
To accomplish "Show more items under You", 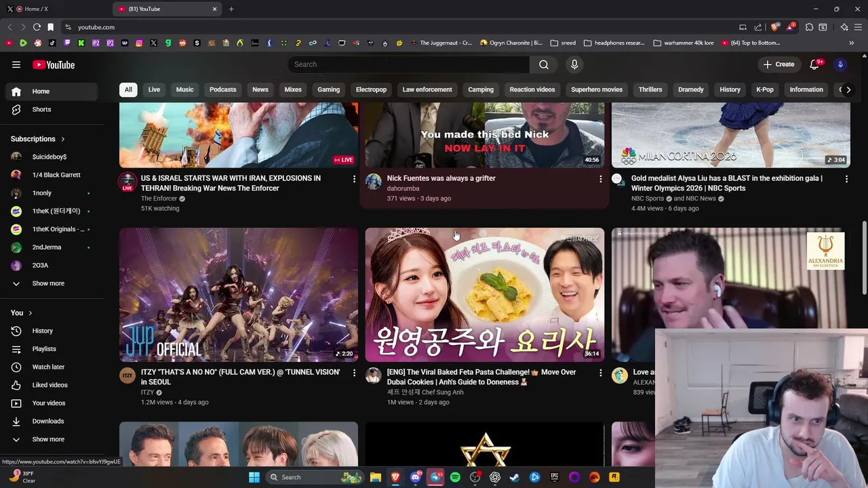I will pyautogui.click(x=52, y=439).
